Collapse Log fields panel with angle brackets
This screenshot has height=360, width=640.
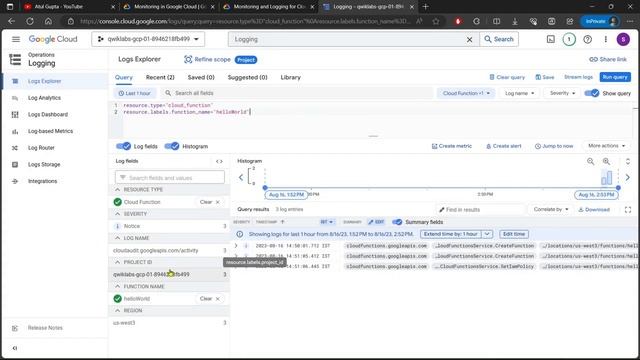[219, 161]
